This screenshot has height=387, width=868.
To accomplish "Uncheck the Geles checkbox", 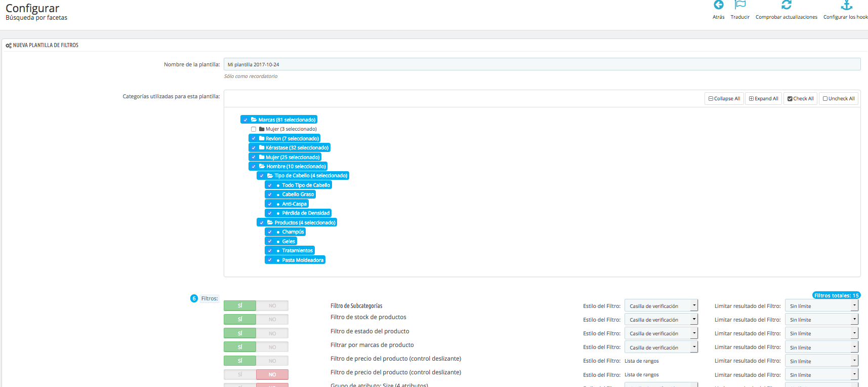I will [x=270, y=242].
